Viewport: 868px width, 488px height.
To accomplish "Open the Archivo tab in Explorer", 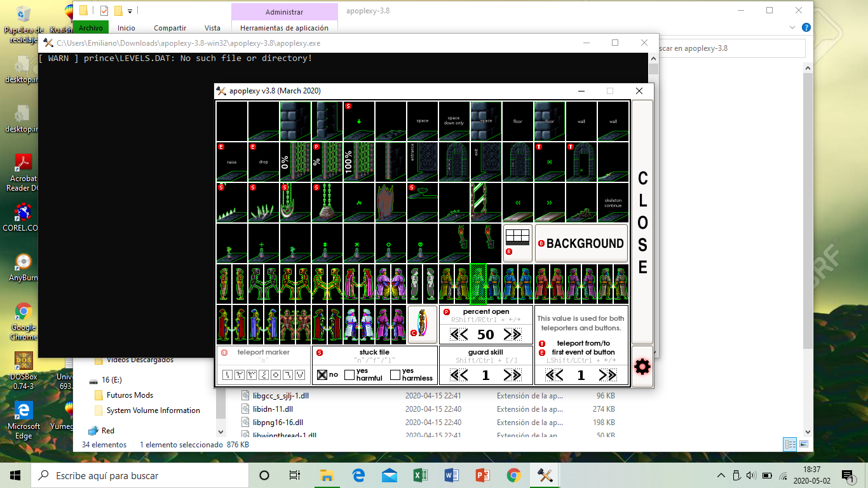I will (x=91, y=28).
